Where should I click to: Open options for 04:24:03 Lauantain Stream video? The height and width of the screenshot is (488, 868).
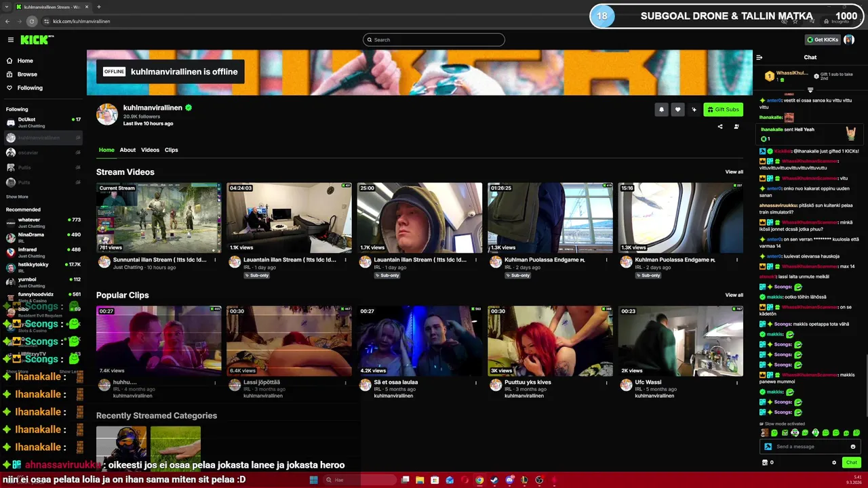[x=346, y=260]
